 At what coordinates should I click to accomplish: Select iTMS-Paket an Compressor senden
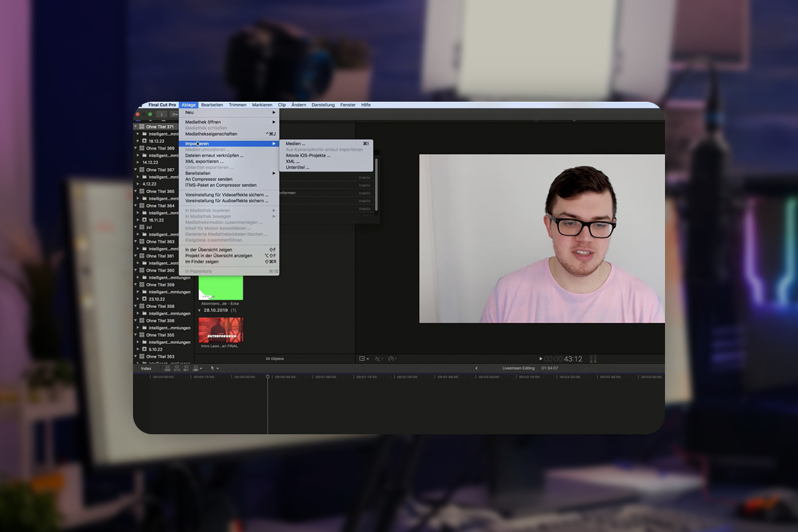229,186
